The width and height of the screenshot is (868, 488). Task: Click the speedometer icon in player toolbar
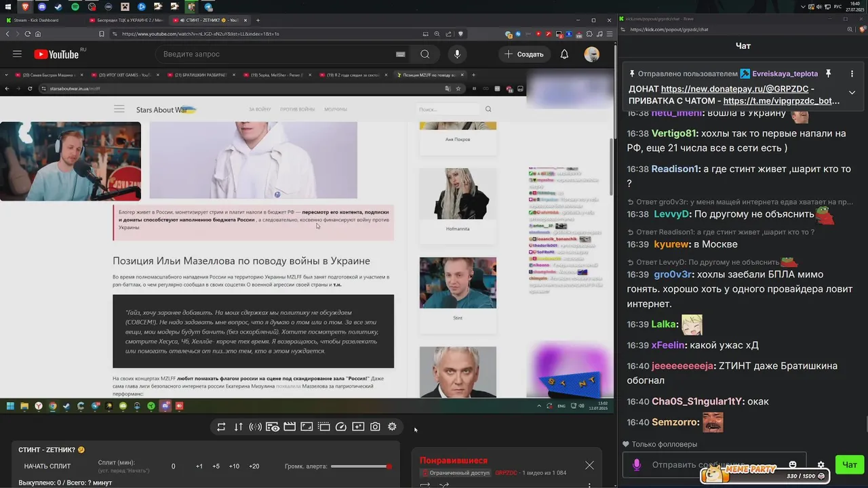pyautogui.click(x=341, y=426)
